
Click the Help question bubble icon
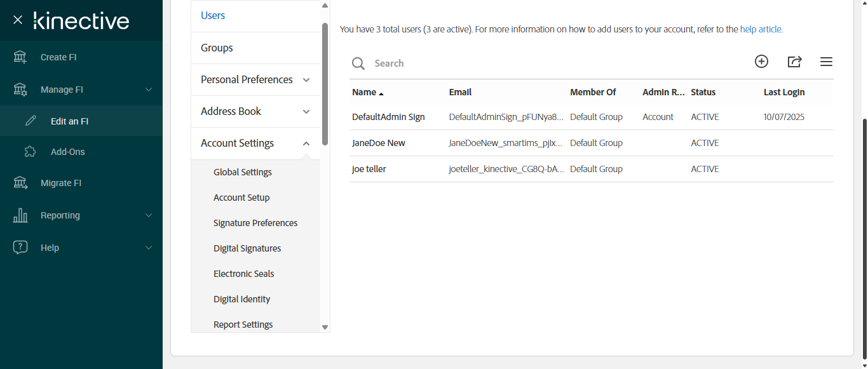click(x=20, y=248)
